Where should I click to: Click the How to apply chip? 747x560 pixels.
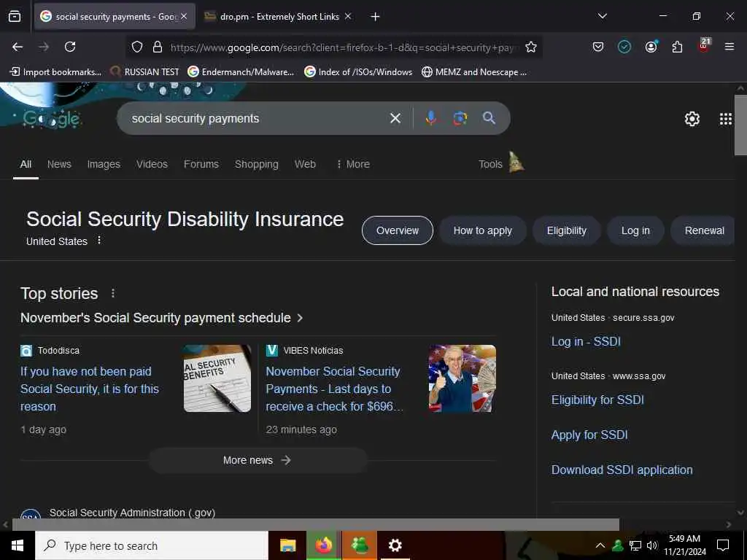[483, 230]
